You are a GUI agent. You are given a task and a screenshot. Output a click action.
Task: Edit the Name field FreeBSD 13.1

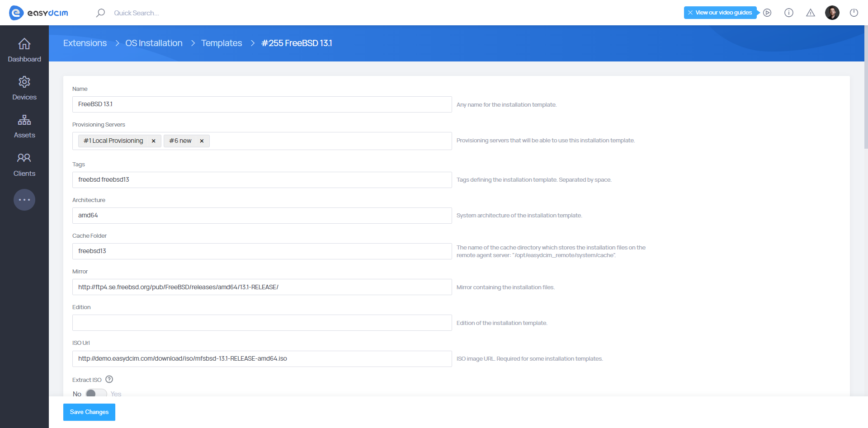[262, 104]
